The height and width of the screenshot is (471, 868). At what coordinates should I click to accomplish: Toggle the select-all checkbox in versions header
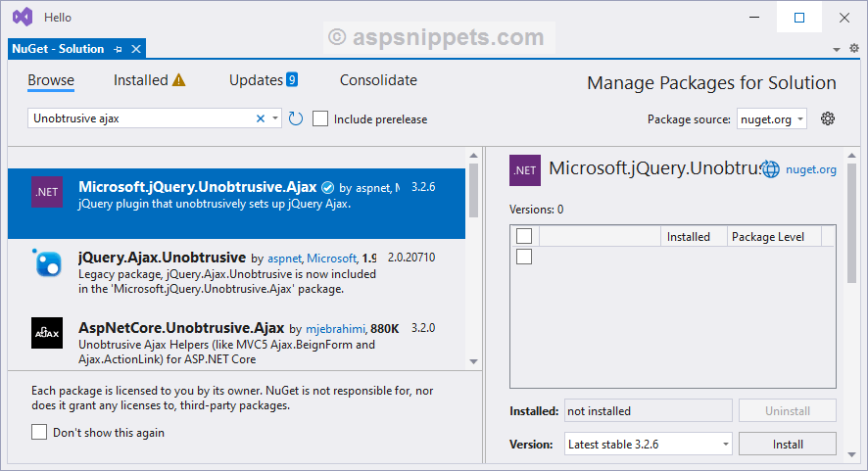tap(524, 236)
